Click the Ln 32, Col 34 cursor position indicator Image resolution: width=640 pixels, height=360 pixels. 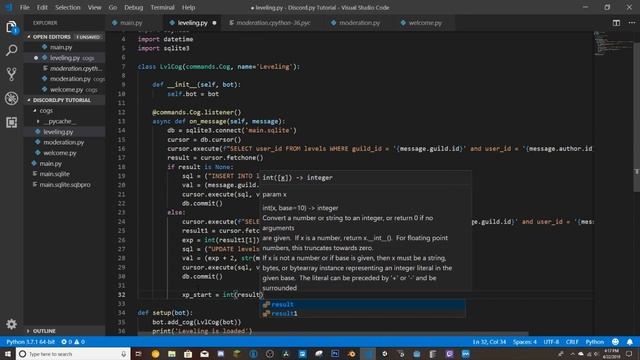coord(489,342)
